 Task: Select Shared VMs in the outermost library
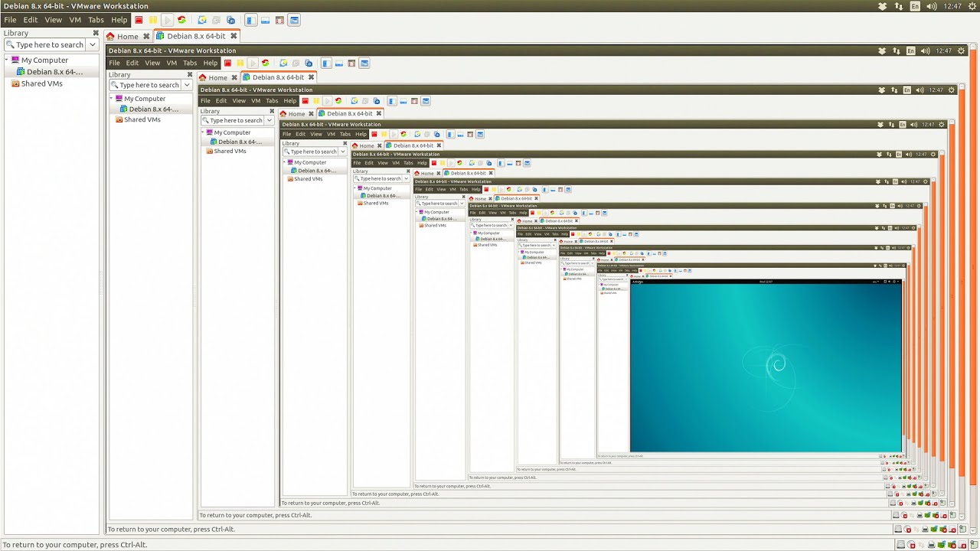coord(41,83)
